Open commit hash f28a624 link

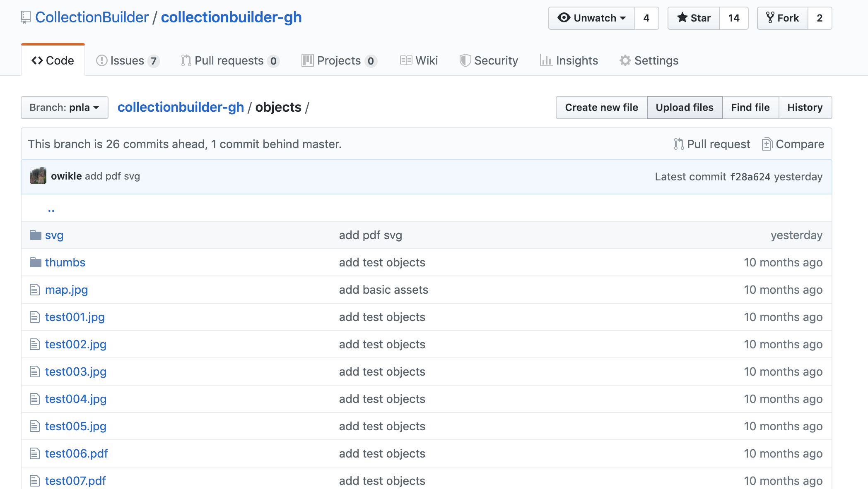750,177
